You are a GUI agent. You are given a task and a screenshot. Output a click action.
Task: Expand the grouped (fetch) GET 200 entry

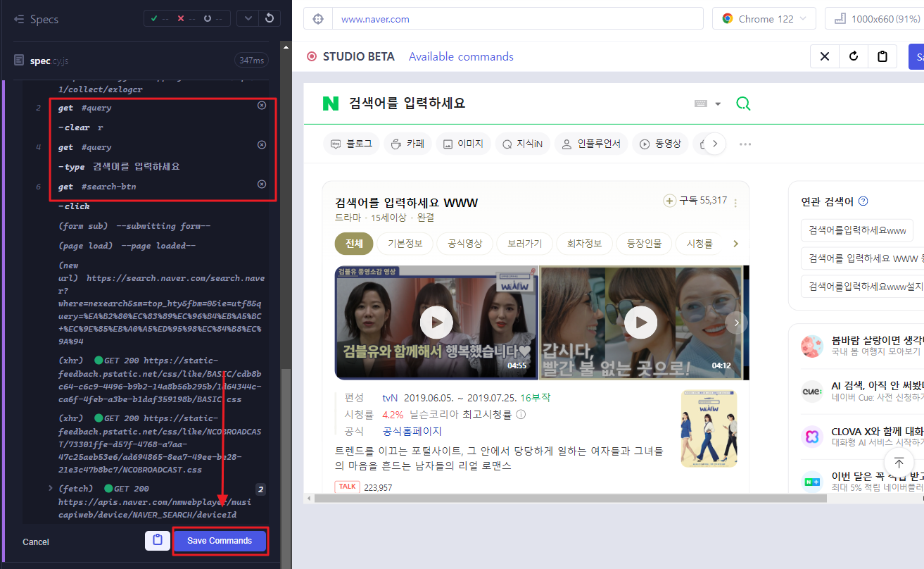click(x=50, y=487)
